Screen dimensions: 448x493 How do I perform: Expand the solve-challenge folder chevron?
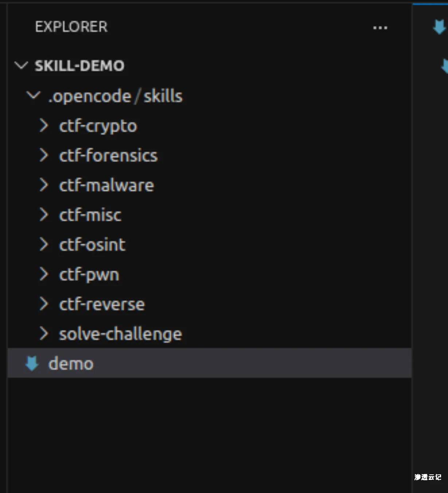click(x=44, y=334)
